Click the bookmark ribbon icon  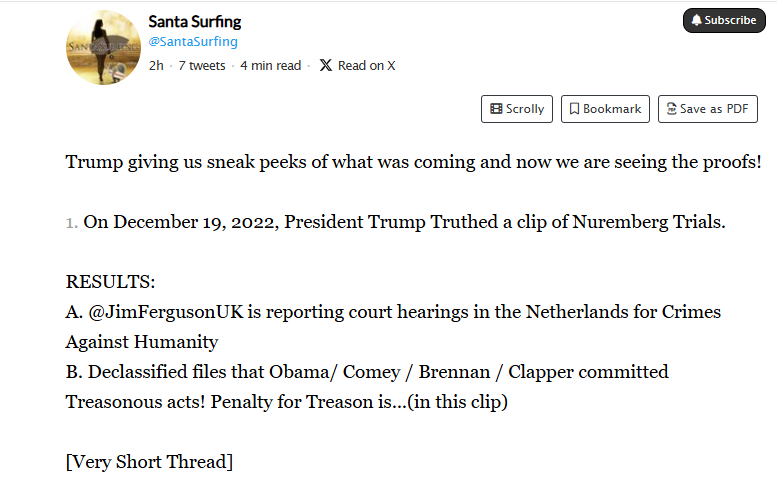click(574, 109)
